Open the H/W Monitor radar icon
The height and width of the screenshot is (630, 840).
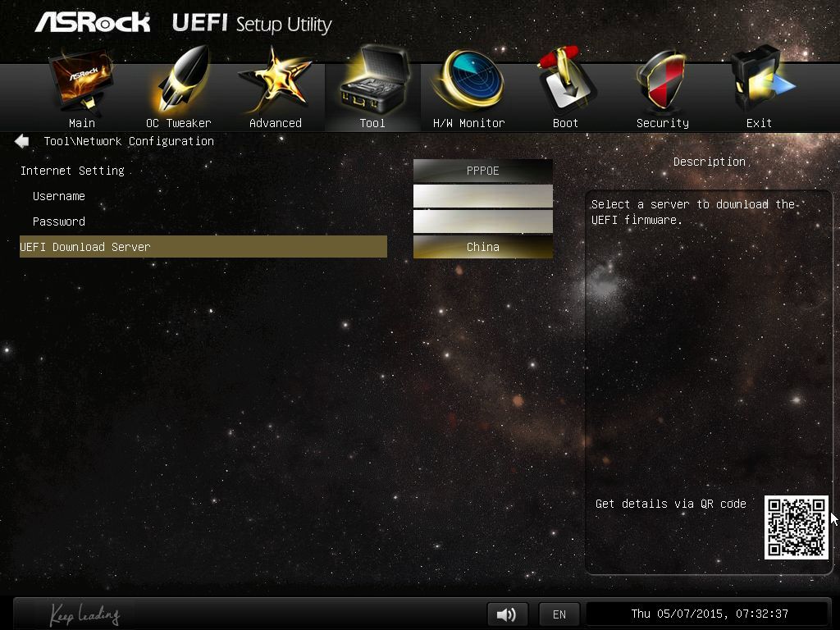(x=468, y=80)
